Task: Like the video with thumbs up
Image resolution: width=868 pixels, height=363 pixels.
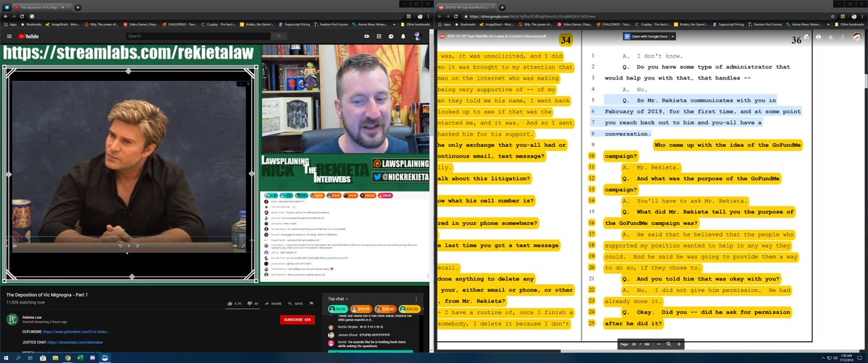Action: click(235, 303)
